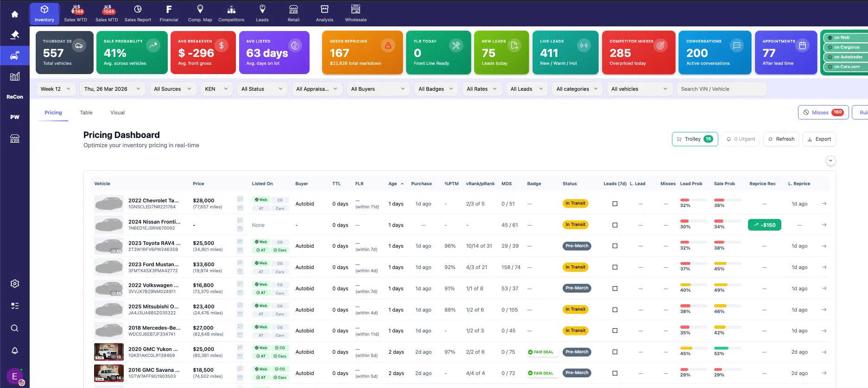
Task: Open Wholesale in top nav
Action: pyautogui.click(x=356, y=13)
